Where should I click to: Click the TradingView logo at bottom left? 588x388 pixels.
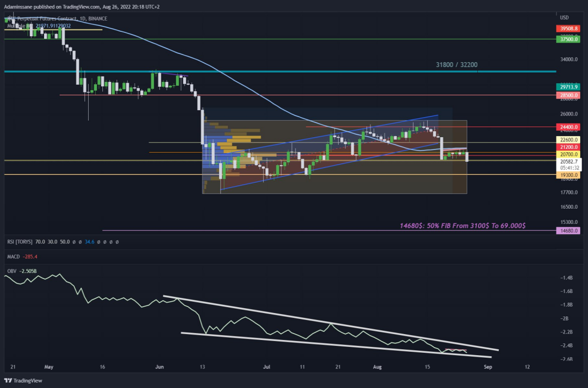pos(17,381)
